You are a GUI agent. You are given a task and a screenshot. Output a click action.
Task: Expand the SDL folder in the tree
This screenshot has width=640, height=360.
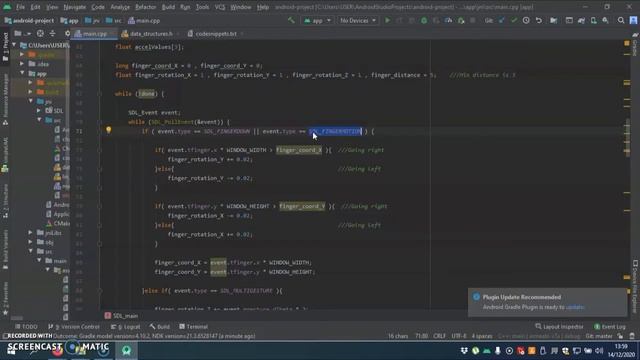pos(39,111)
